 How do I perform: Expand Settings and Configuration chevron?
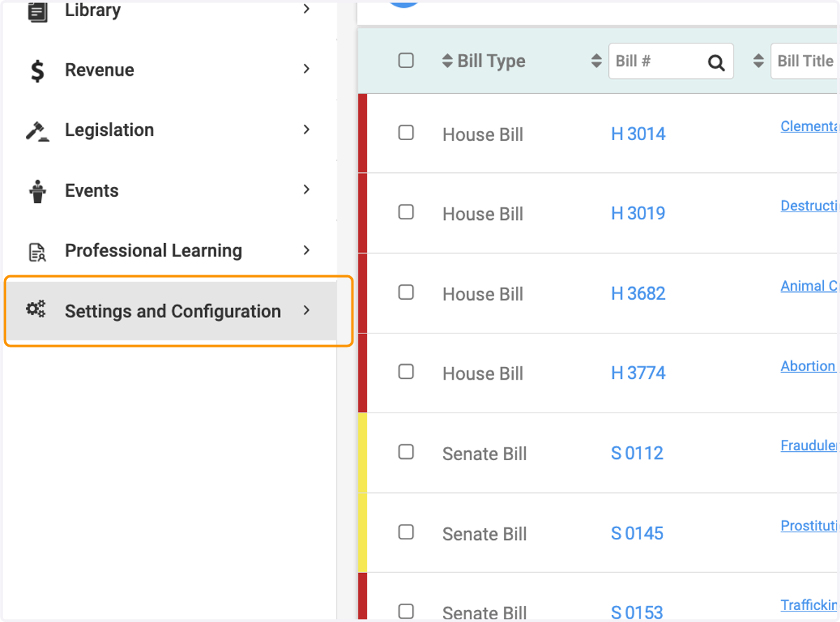pyautogui.click(x=307, y=310)
